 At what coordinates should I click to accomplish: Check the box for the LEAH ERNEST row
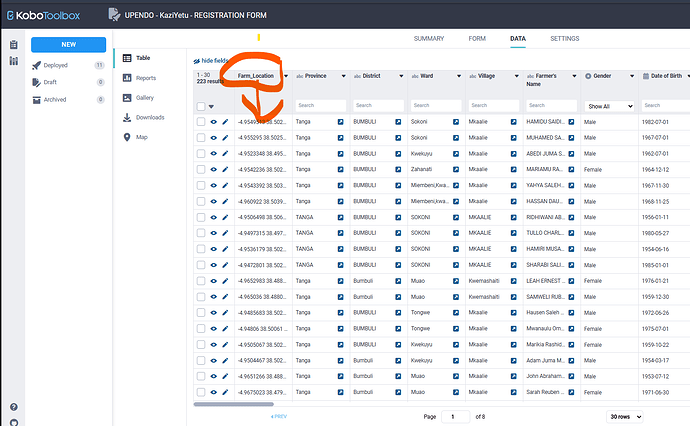click(201, 283)
